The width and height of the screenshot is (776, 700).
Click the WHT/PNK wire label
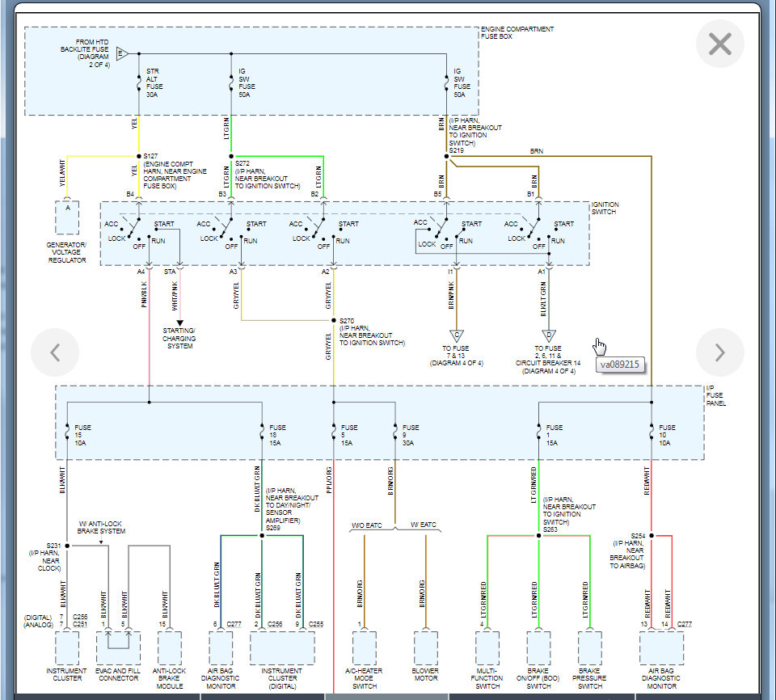(x=175, y=296)
